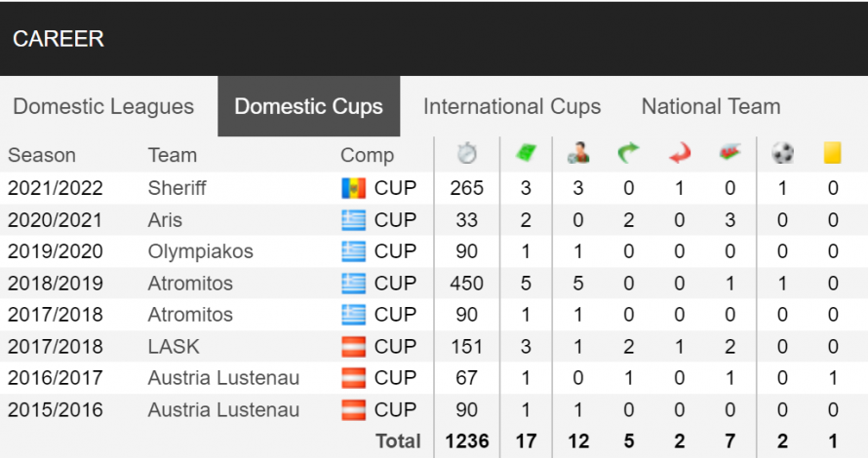Click the Moldova flag beside Sheriff CUP
868x458 pixels.
(353, 188)
